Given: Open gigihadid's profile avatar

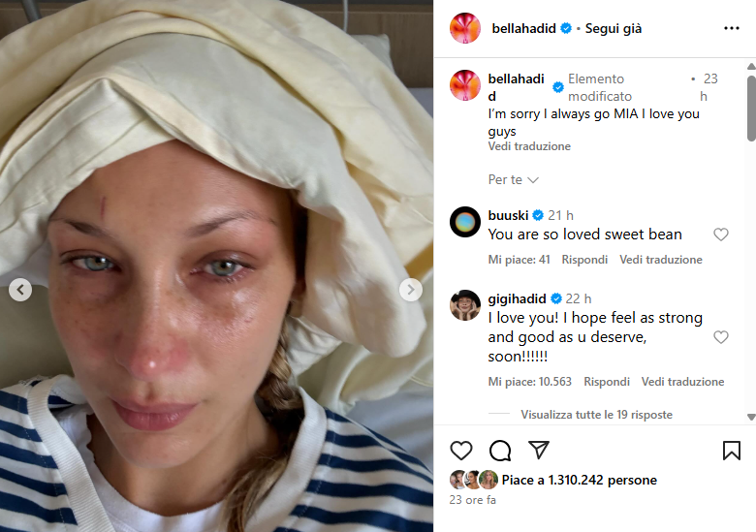Looking at the screenshot, I should [x=465, y=305].
